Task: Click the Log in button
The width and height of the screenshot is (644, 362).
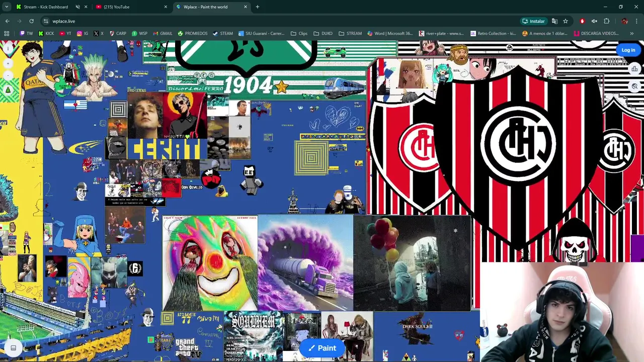Action: [x=628, y=50]
